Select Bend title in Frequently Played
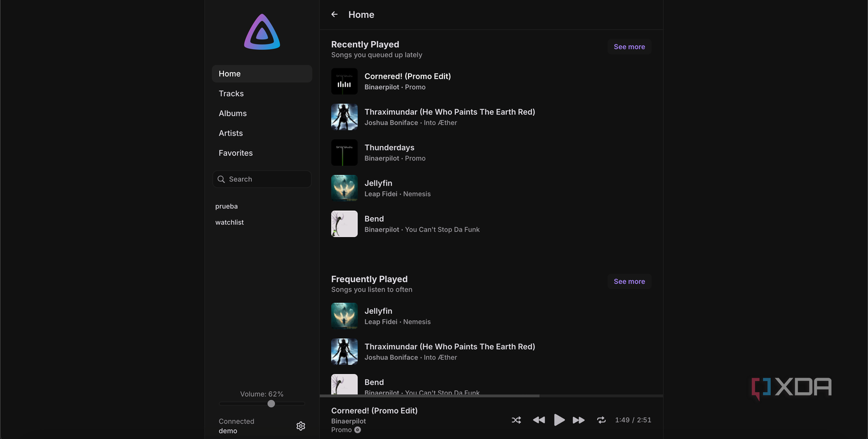This screenshot has height=439, width=868. 374,382
